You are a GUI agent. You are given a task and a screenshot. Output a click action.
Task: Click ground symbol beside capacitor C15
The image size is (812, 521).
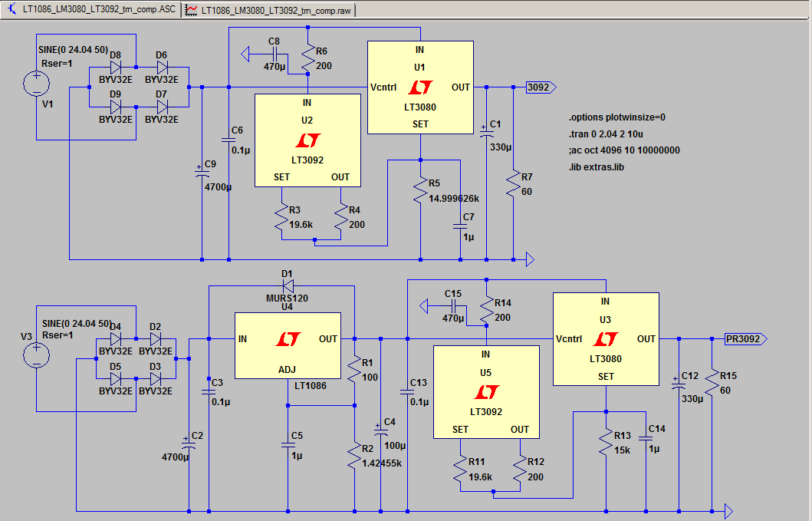(423, 306)
